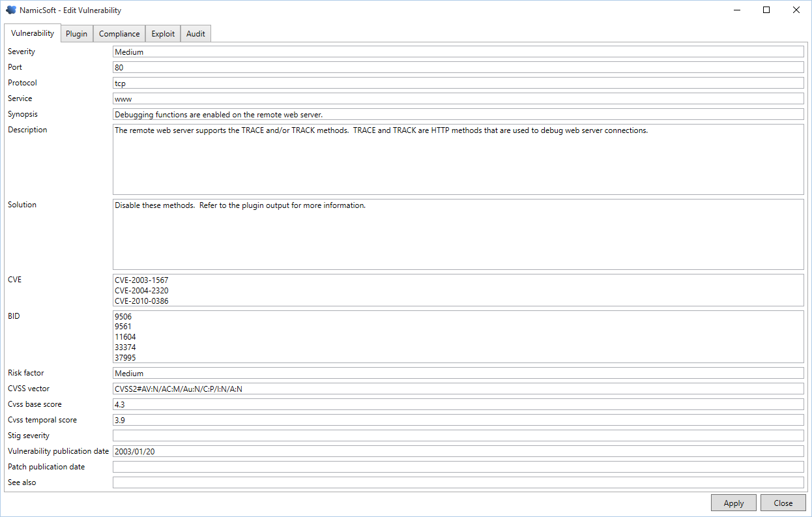Click BID value 11604
Image resolution: width=812 pixels, height=517 pixels.
pyautogui.click(x=125, y=338)
